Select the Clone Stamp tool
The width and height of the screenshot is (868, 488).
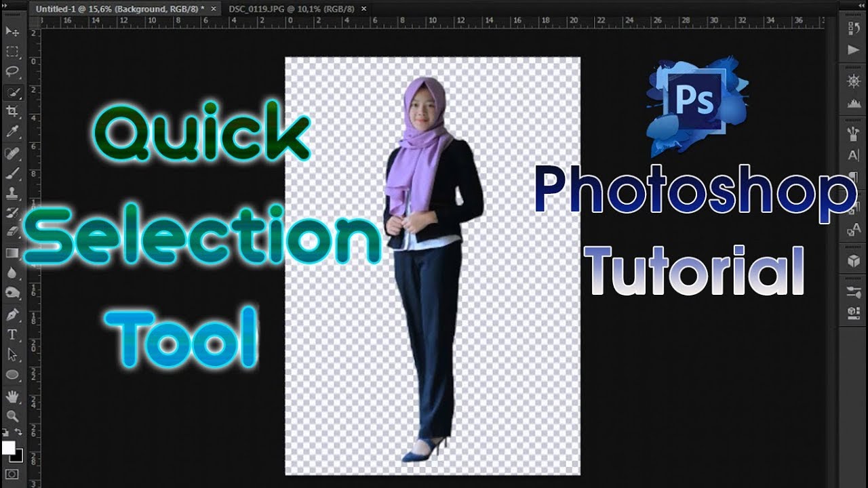pos(12,193)
